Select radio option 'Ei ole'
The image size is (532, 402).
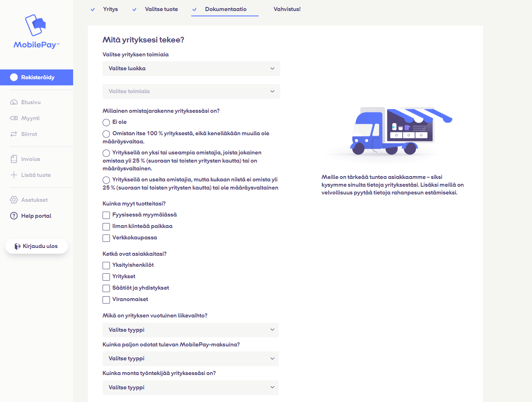pos(106,122)
